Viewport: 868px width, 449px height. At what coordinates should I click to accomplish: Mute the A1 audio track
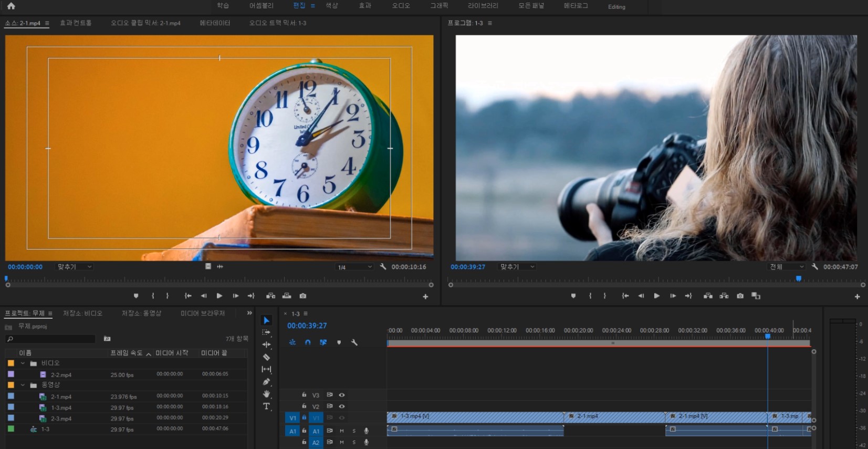pos(342,431)
